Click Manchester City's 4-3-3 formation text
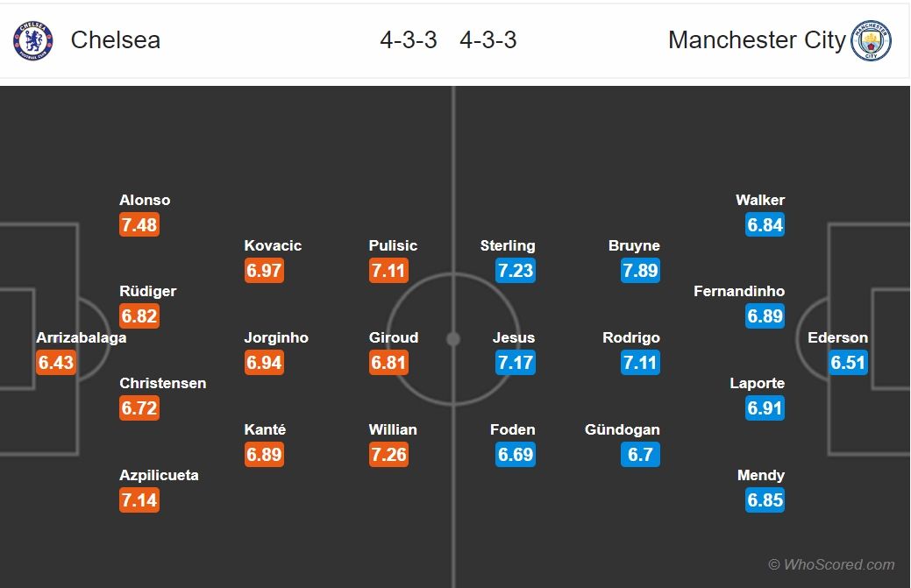Image resolution: width=911 pixels, height=588 pixels. tap(488, 40)
